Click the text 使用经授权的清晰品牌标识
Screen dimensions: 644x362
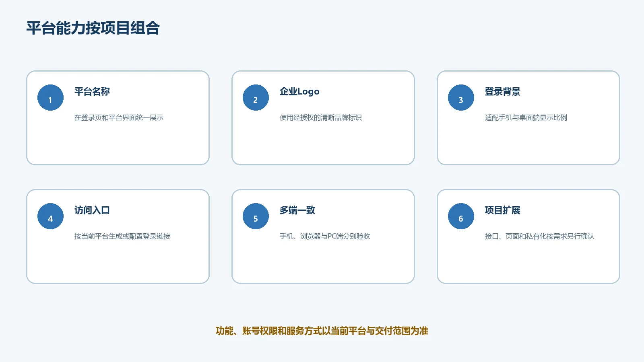click(x=321, y=117)
